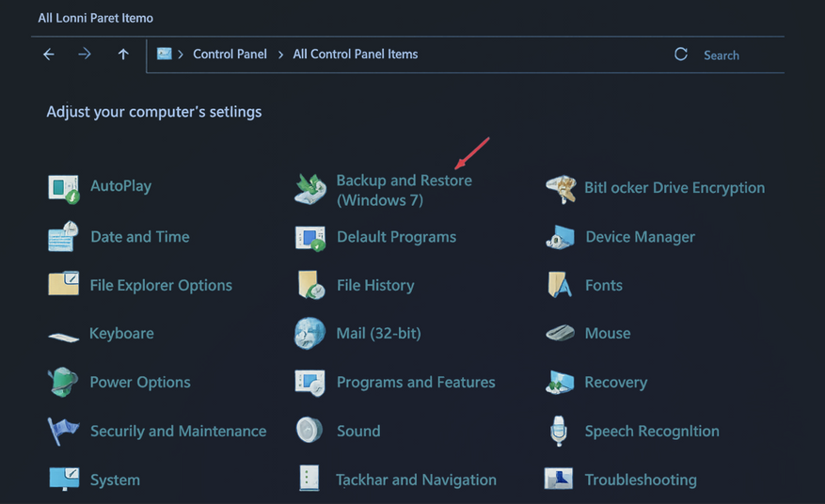Open the File History link
Image resolution: width=825 pixels, height=504 pixels.
pyautogui.click(x=374, y=285)
